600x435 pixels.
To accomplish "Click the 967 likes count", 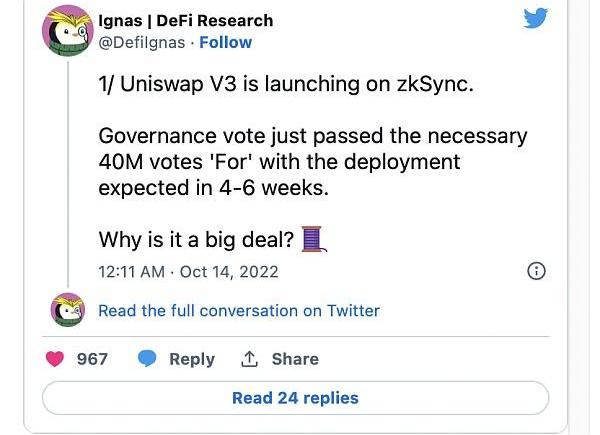I will tap(92, 359).
